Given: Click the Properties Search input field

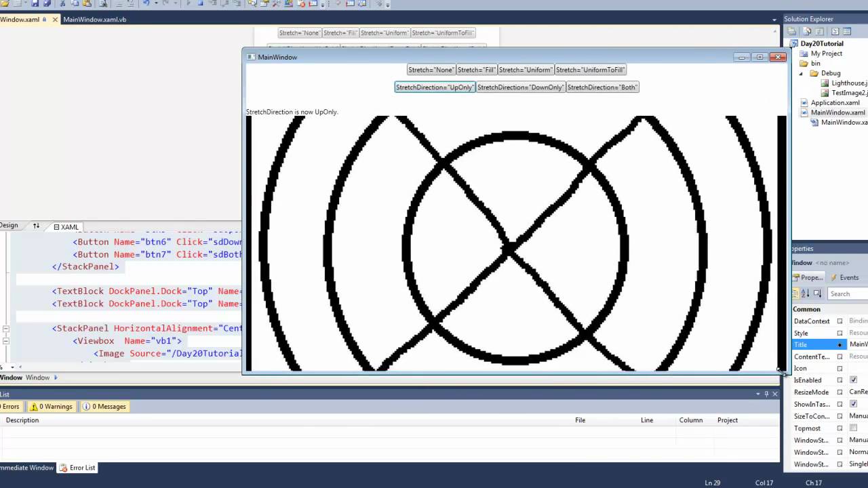Looking at the screenshot, I should click(x=848, y=293).
